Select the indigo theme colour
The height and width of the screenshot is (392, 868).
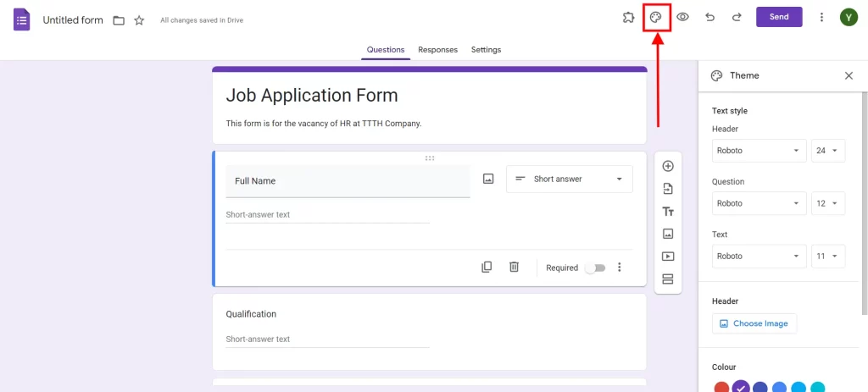click(x=760, y=388)
